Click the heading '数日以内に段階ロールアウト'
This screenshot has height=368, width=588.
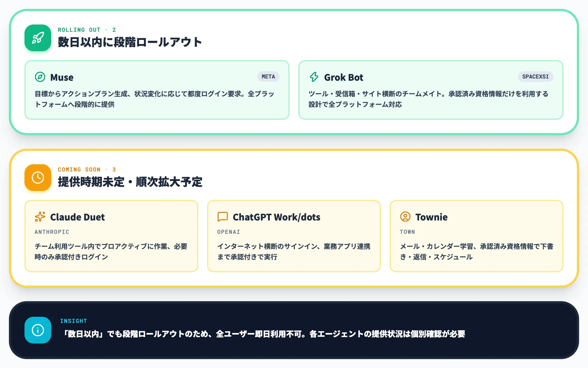point(130,42)
